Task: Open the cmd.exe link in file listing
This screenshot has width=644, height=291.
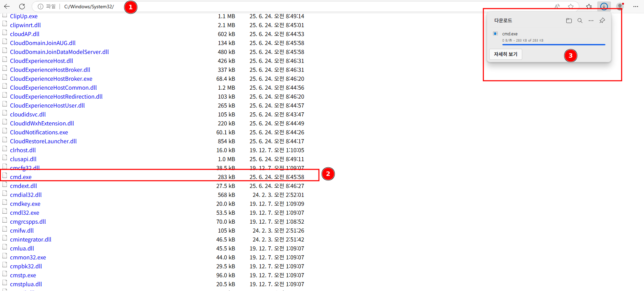Action: pos(21,177)
